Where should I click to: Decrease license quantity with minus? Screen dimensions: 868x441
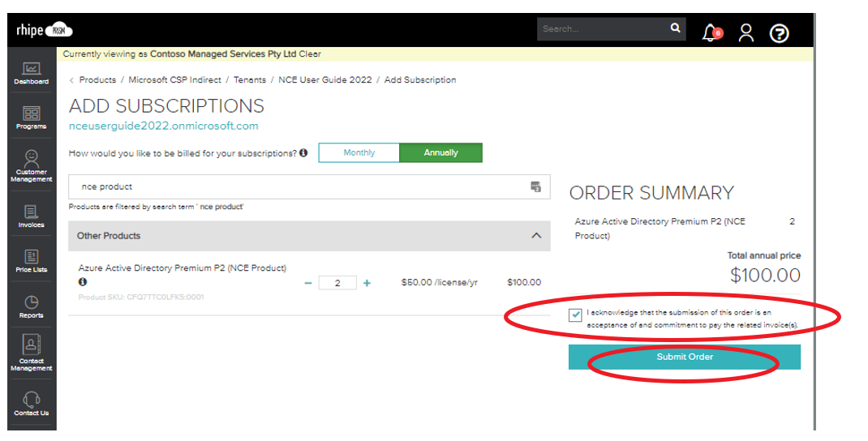308,283
